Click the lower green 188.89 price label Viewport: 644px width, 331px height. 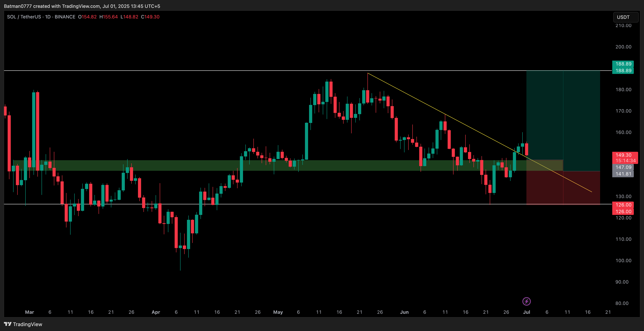pyautogui.click(x=623, y=71)
